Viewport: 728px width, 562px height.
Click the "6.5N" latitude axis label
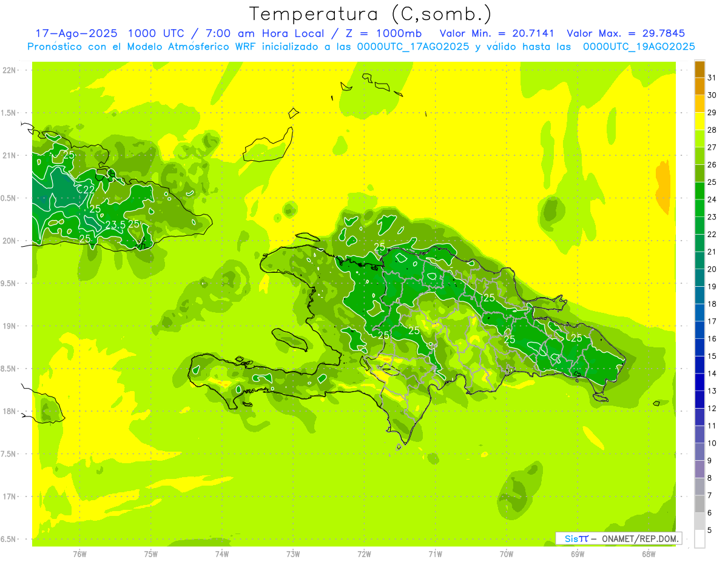coord(9,539)
